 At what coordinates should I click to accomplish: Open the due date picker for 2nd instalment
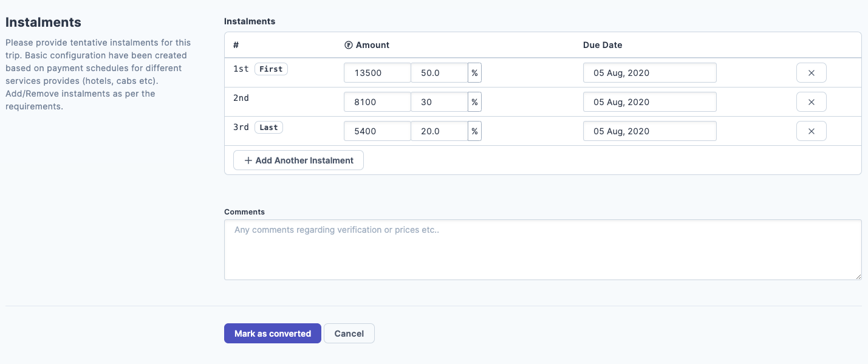(x=649, y=101)
